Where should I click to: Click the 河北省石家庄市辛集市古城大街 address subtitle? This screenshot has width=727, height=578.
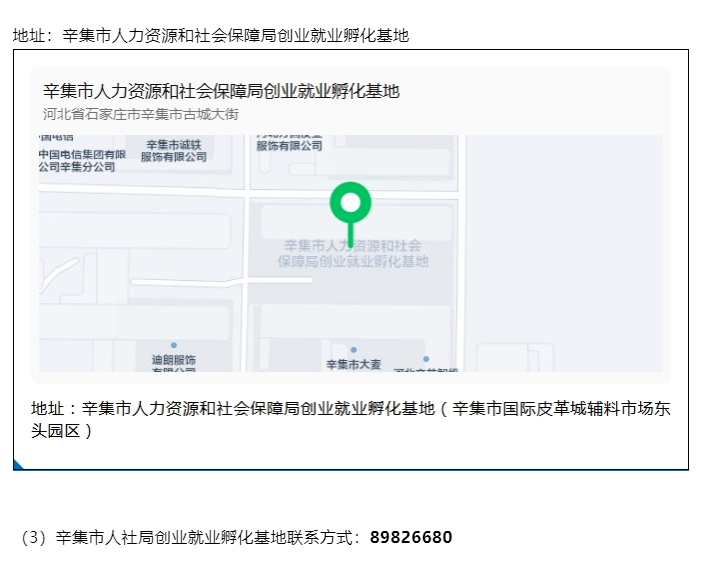[141, 114]
